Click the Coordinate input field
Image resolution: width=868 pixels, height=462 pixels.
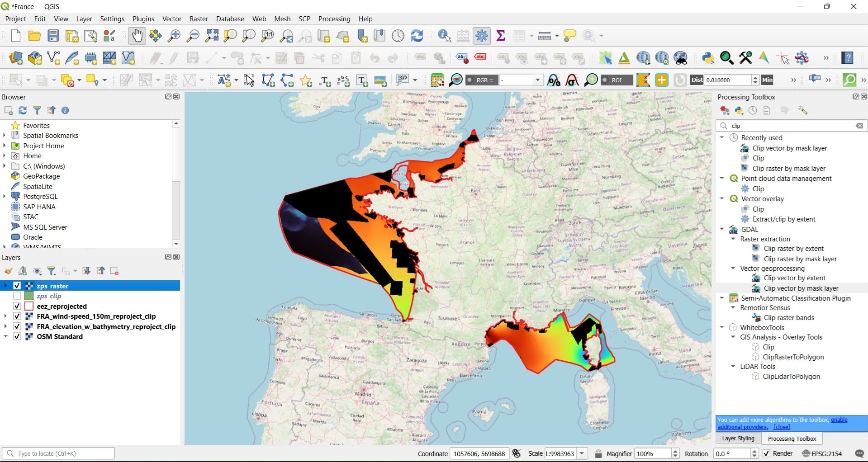click(479, 453)
